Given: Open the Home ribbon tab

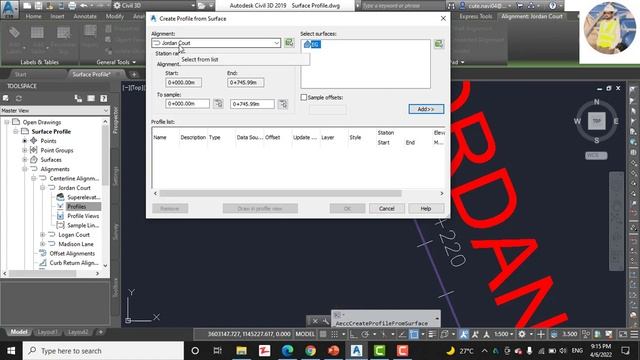Looking at the screenshot, I should pyautogui.click(x=33, y=16).
